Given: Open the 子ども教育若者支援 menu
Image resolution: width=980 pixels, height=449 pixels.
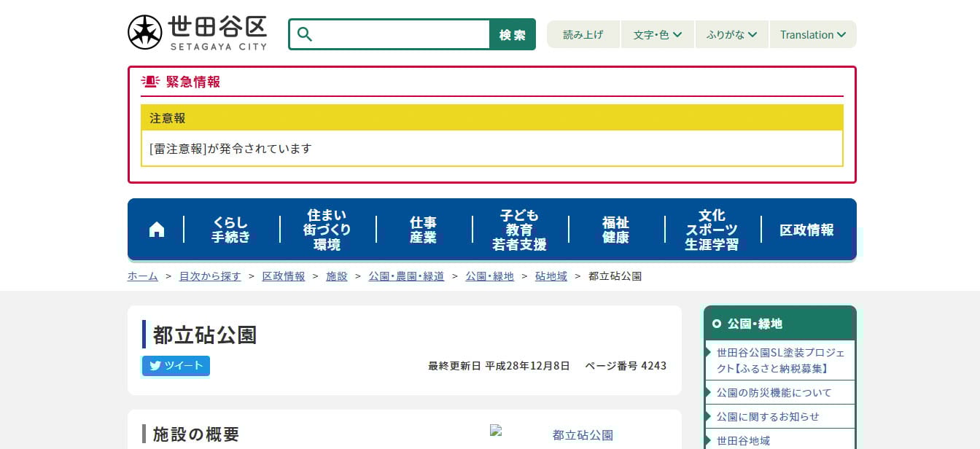Looking at the screenshot, I should (x=519, y=230).
